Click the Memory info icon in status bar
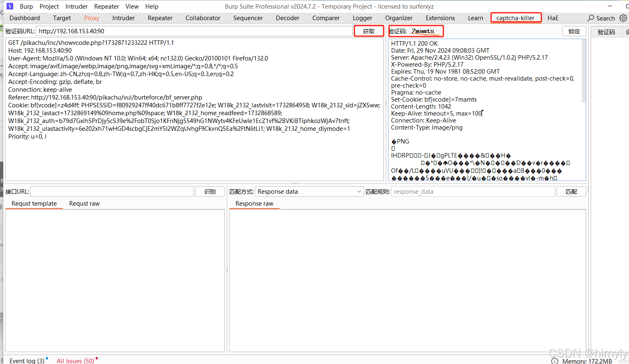 click(554, 361)
